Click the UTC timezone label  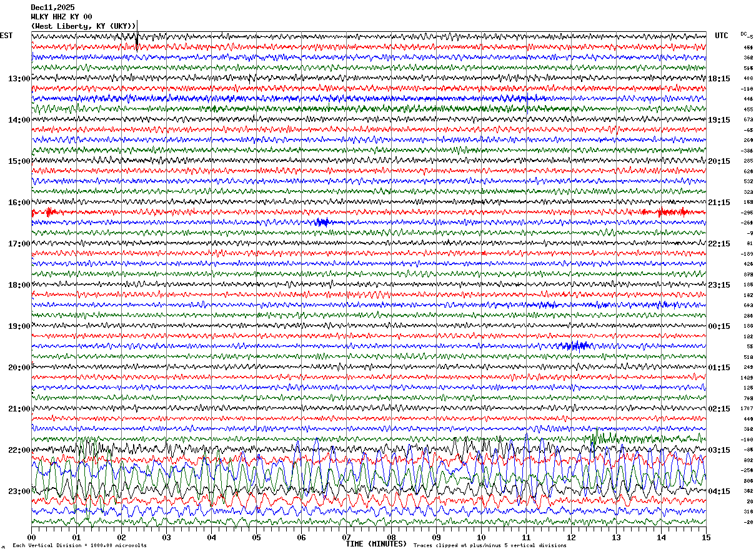722,36
